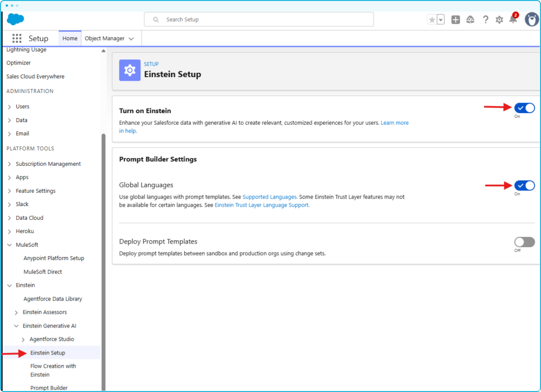
Task: Open Prompt Builder in the sidebar
Action: coord(49,388)
